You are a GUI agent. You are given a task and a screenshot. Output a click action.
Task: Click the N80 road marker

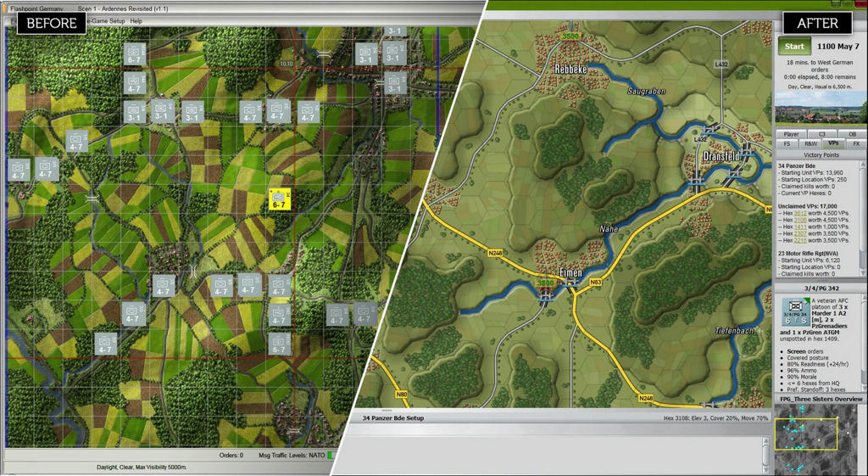[401, 395]
